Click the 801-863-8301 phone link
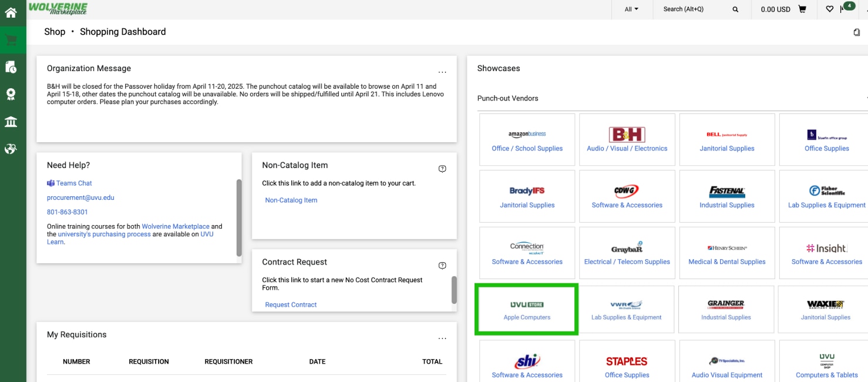The image size is (868, 382). coord(68,212)
